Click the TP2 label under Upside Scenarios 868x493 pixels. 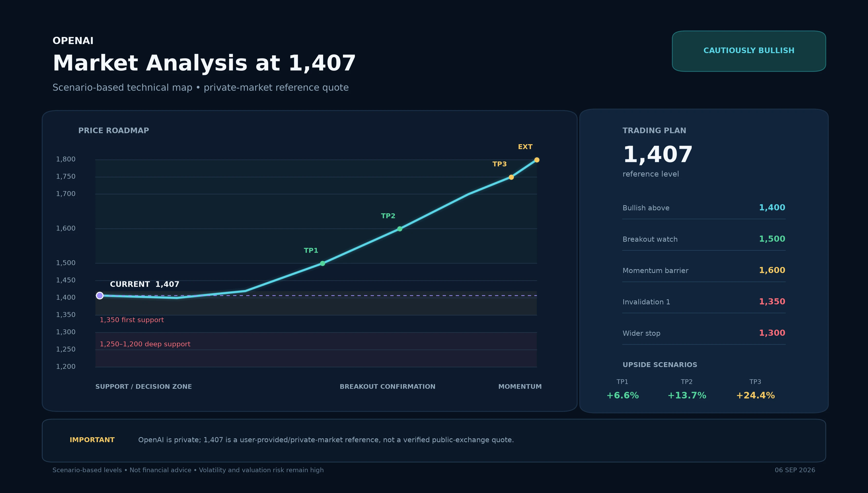pos(687,382)
